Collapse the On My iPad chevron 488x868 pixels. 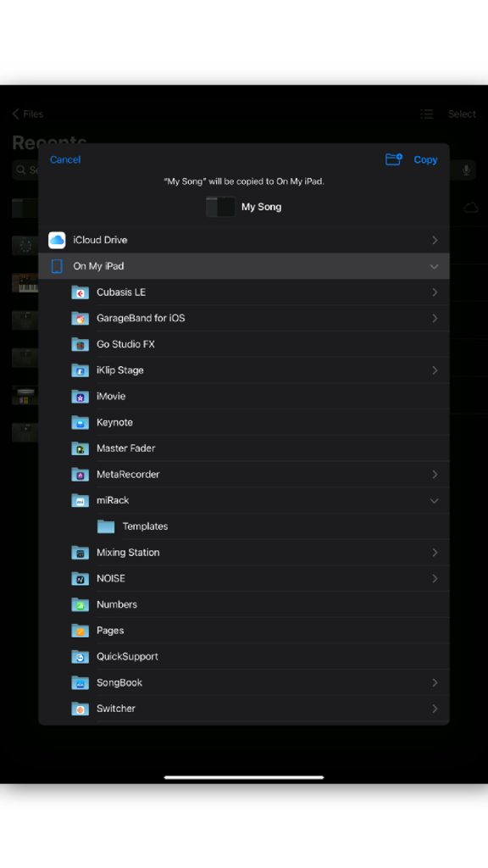435,267
